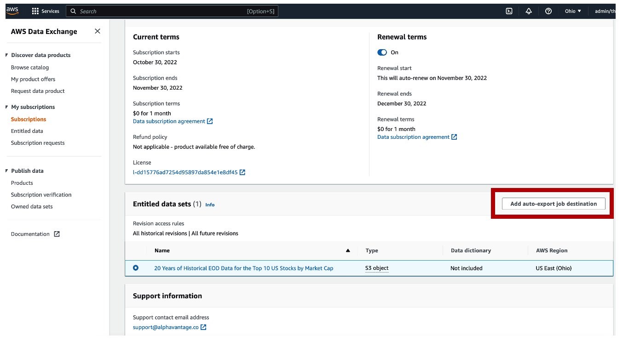Image resolution: width=623 pixels, height=364 pixels.
Task: Click external-link icon after Renewal terms agreement
Action: tap(454, 137)
